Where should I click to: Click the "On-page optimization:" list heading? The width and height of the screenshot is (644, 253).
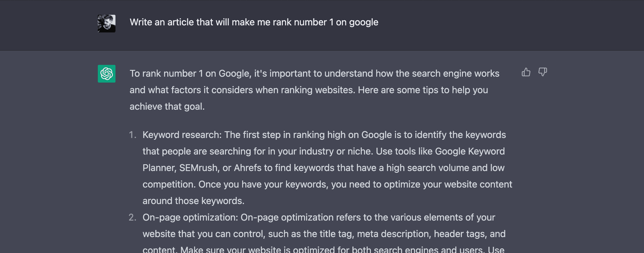tap(190, 218)
